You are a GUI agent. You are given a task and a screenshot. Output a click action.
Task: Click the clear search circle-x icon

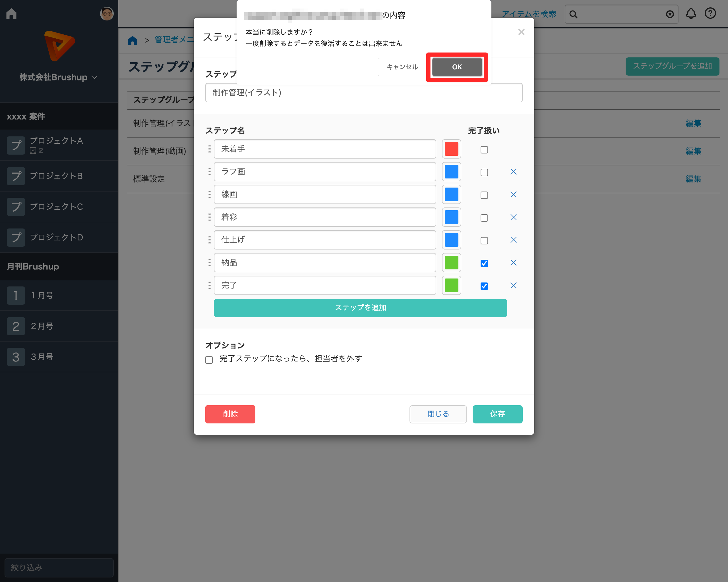670,14
